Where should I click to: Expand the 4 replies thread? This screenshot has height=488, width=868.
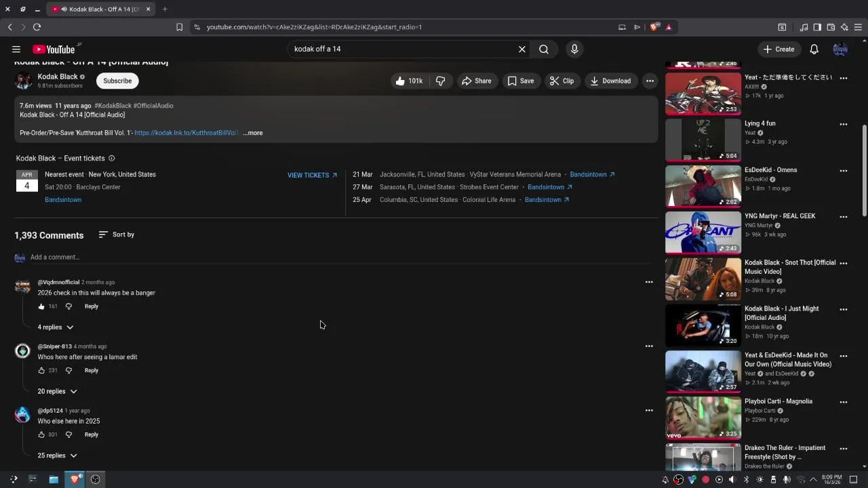[x=56, y=327]
